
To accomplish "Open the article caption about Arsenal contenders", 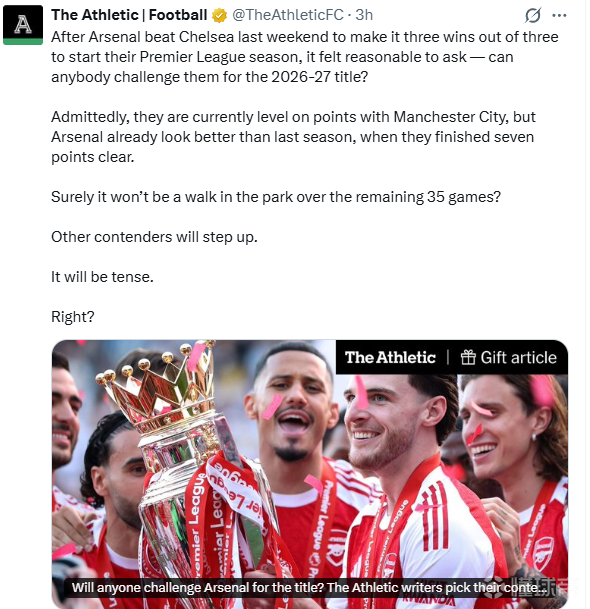I will tap(309, 587).
